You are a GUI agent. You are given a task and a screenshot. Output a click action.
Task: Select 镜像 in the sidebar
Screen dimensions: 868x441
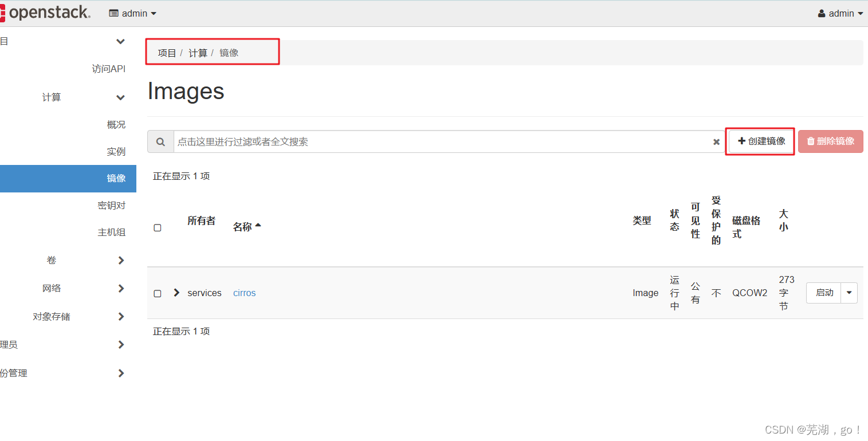[x=68, y=178]
